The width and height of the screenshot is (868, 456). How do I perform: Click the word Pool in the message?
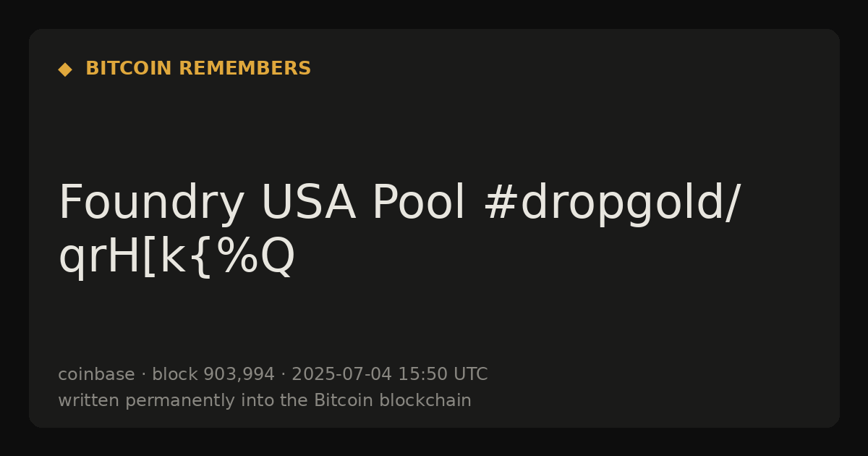pos(419,203)
